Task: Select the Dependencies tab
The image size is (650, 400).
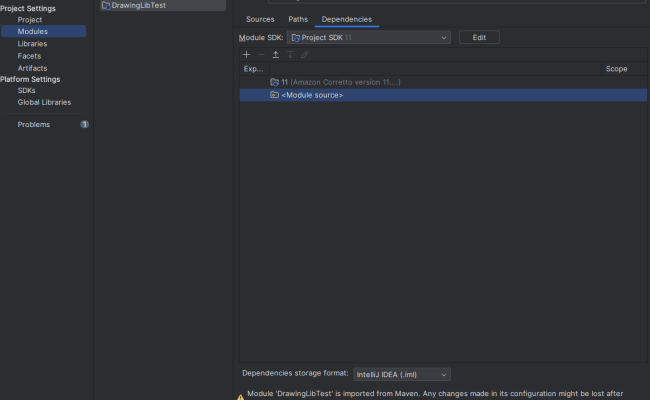Action: (347, 19)
